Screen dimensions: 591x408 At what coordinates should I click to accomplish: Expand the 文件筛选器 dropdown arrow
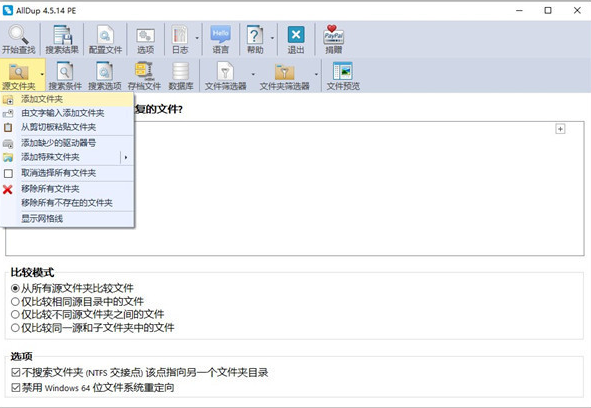point(253,74)
